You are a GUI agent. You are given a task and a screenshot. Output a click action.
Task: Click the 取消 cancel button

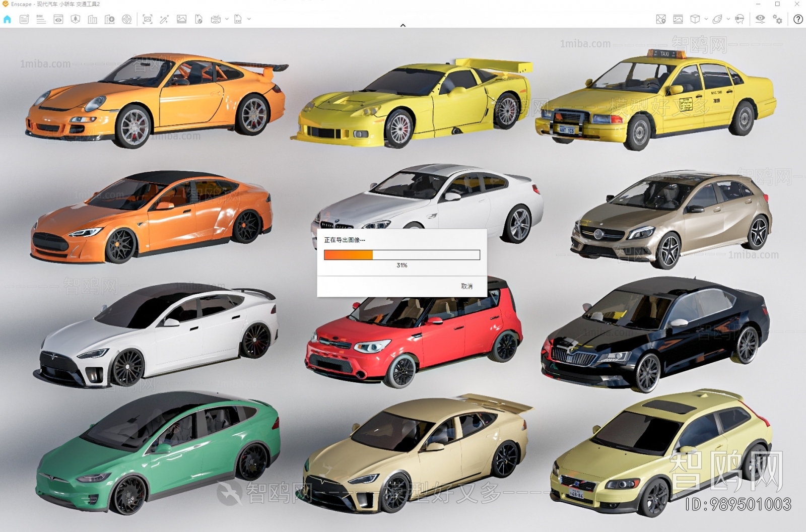[466, 286]
